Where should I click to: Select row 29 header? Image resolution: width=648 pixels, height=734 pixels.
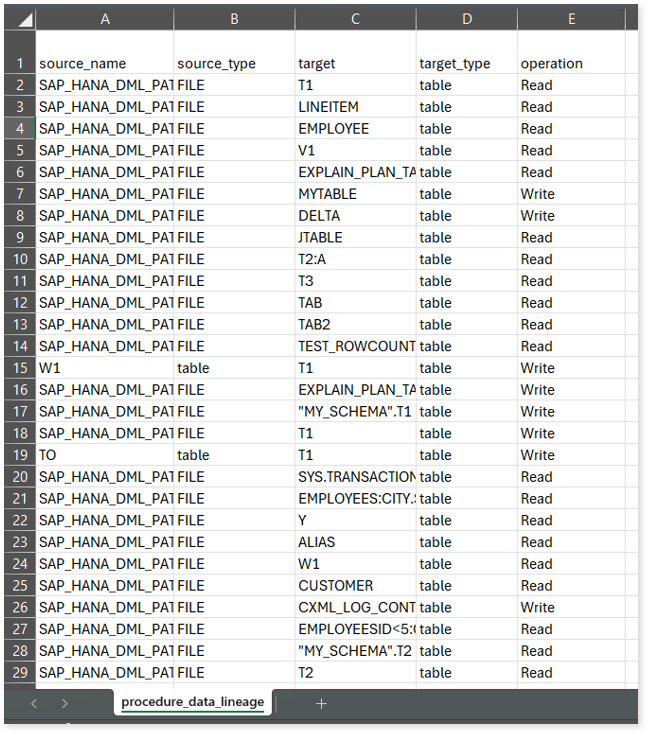click(x=19, y=673)
